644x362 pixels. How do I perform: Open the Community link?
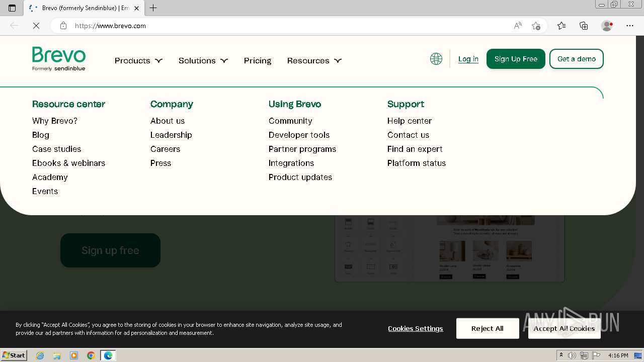[x=290, y=121]
